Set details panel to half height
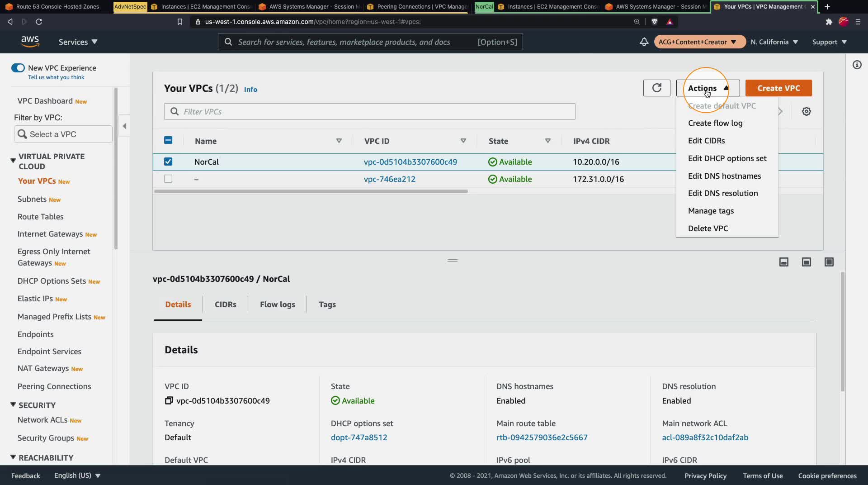The width and height of the screenshot is (868, 485). [806, 262]
